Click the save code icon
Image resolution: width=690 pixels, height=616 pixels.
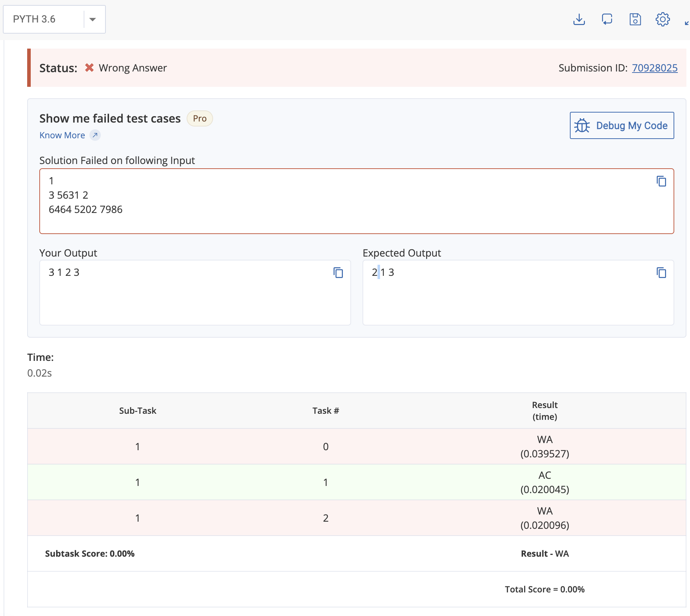point(635,19)
